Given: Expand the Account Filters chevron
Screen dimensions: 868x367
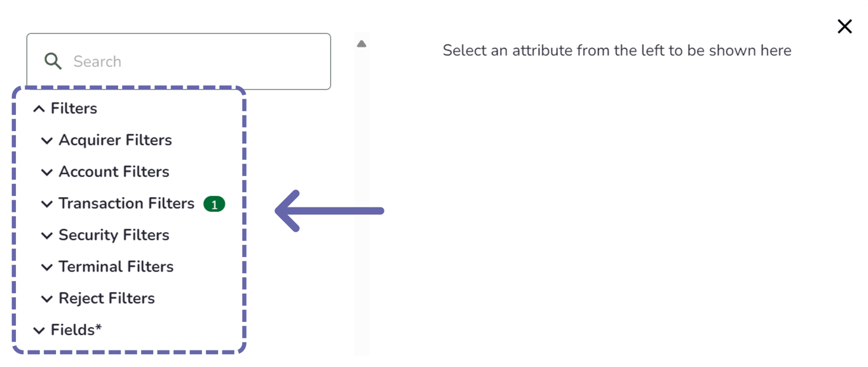Looking at the screenshot, I should pos(46,172).
